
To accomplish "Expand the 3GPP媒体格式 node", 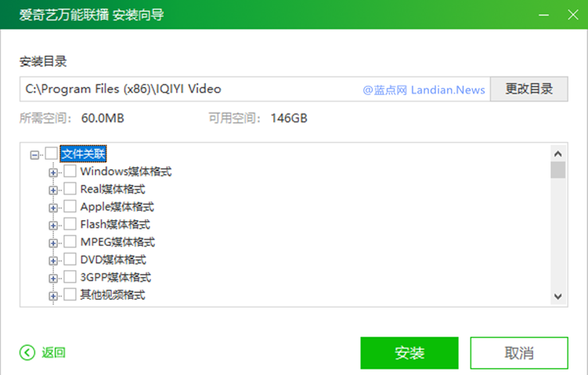I will [53, 278].
